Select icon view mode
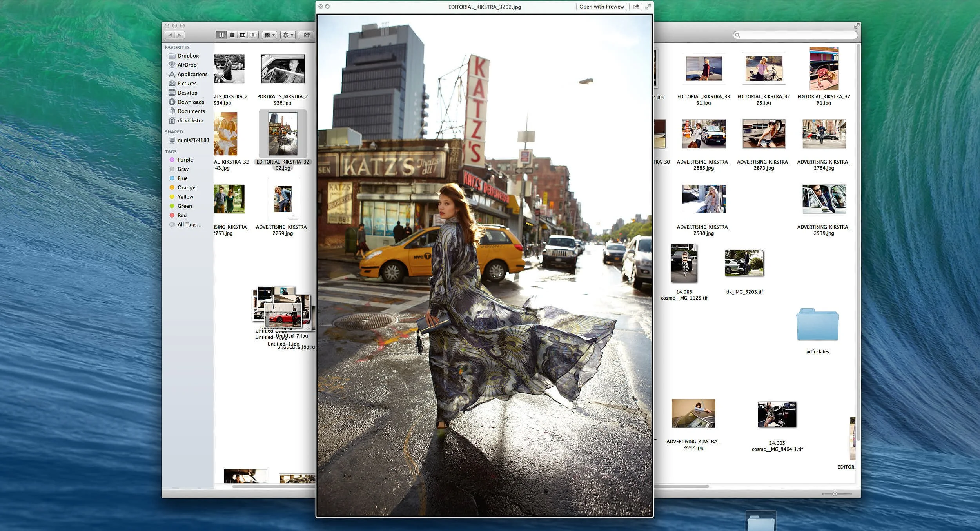 point(221,35)
